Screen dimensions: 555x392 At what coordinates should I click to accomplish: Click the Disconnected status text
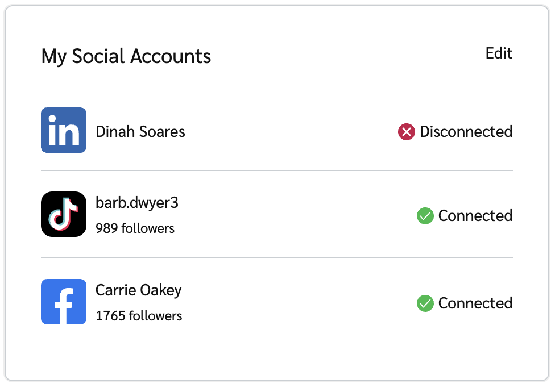pyautogui.click(x=466, y=132)
